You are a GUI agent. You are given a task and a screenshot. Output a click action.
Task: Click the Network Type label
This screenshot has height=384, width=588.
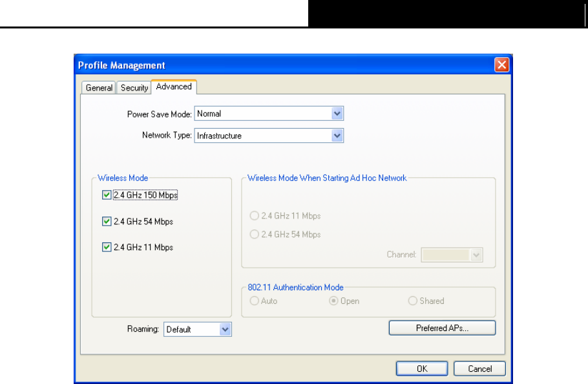[x=167, y=135]
